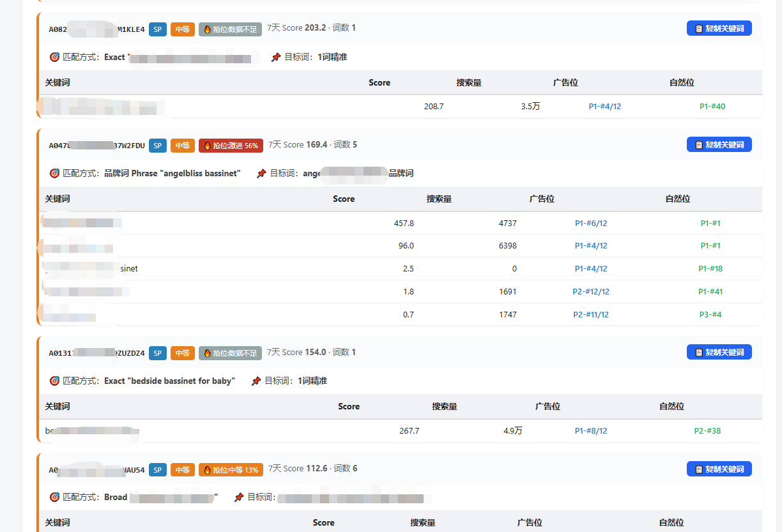Open the ad position link P1-#8/12
Viewport: 782px width, 532px height.
pyautogui.click(x=591, y=431)
